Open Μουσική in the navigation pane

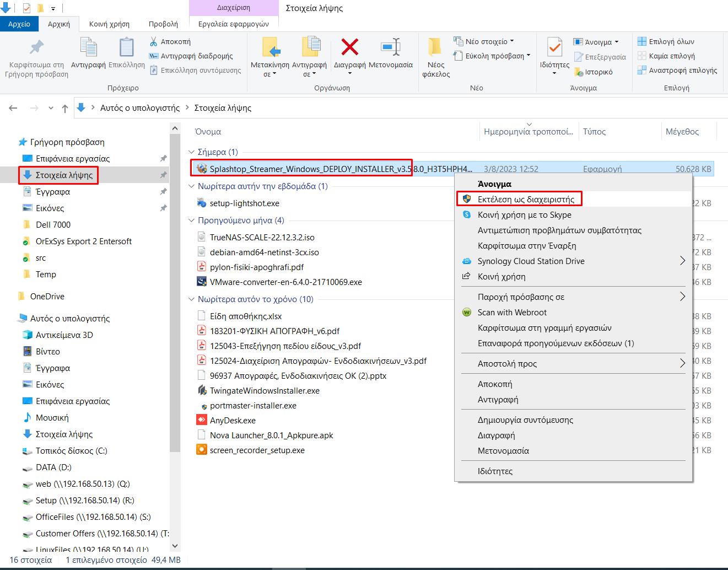pos(52,418)
